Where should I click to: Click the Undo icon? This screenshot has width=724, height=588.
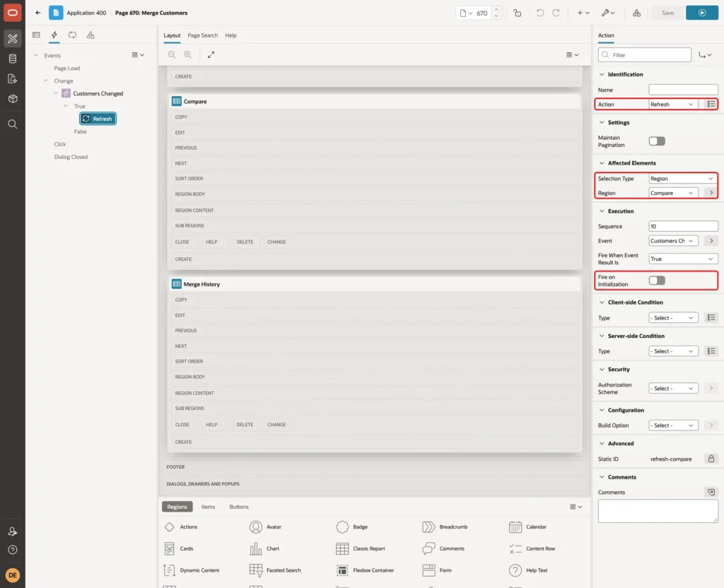(x=539, y=13)
